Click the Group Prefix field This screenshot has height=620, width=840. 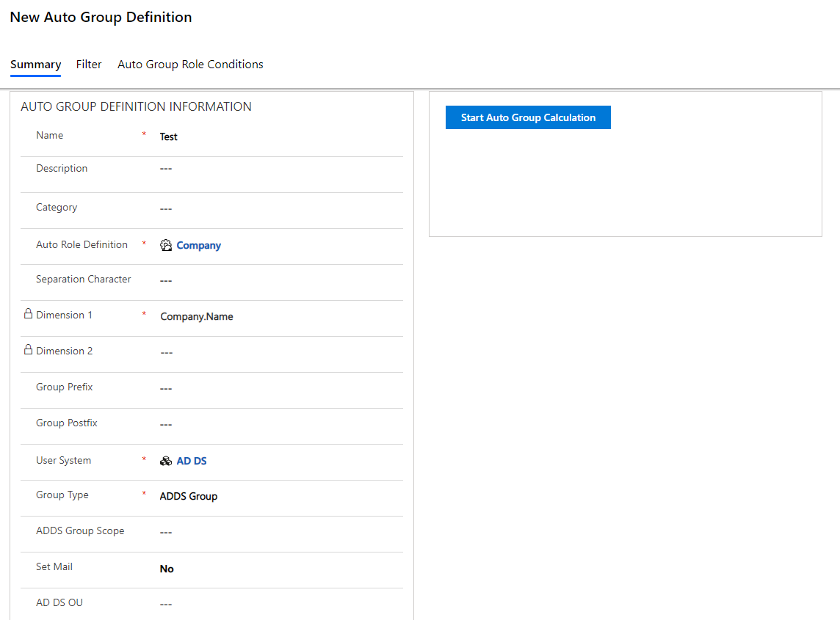click(279, 388)
